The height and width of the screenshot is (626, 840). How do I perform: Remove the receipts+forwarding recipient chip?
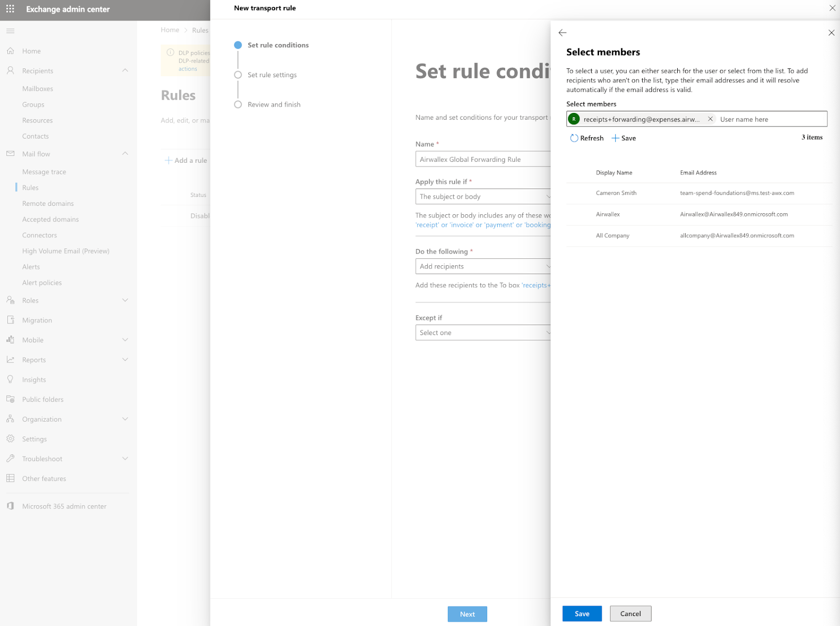tap(710, 119)
